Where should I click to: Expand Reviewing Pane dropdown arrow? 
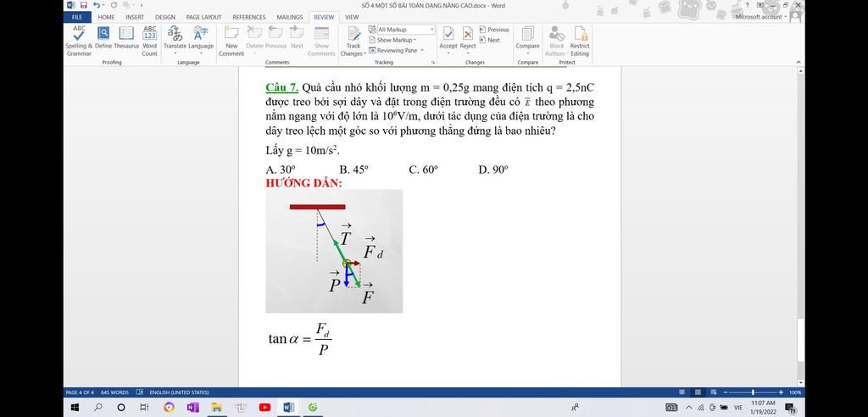(x=422, y=50)
